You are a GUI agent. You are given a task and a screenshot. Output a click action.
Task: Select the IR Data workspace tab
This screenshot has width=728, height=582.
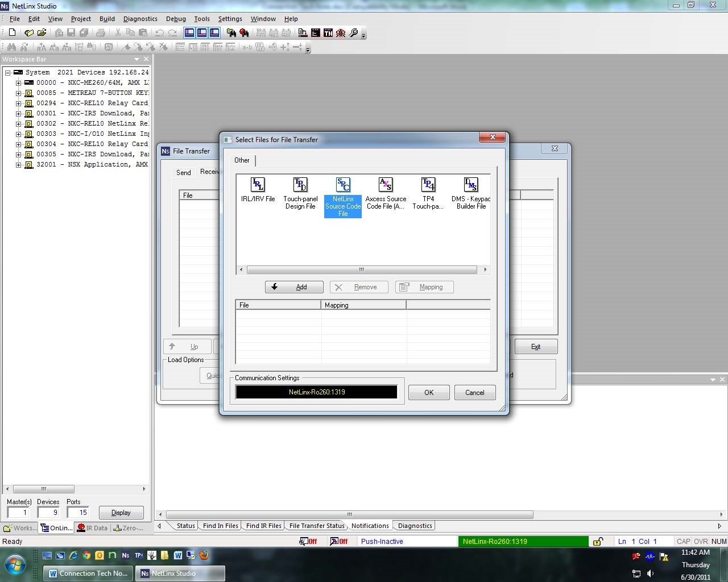coord(93,528)
